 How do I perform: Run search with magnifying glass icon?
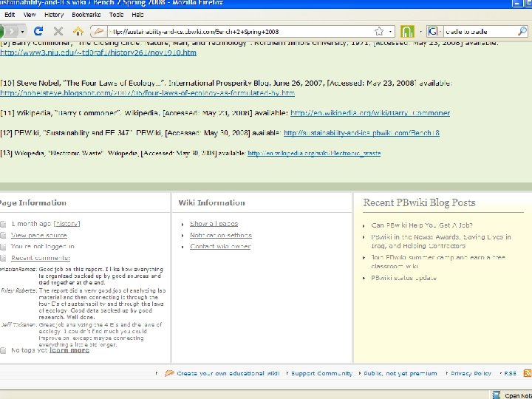[522, 32]
